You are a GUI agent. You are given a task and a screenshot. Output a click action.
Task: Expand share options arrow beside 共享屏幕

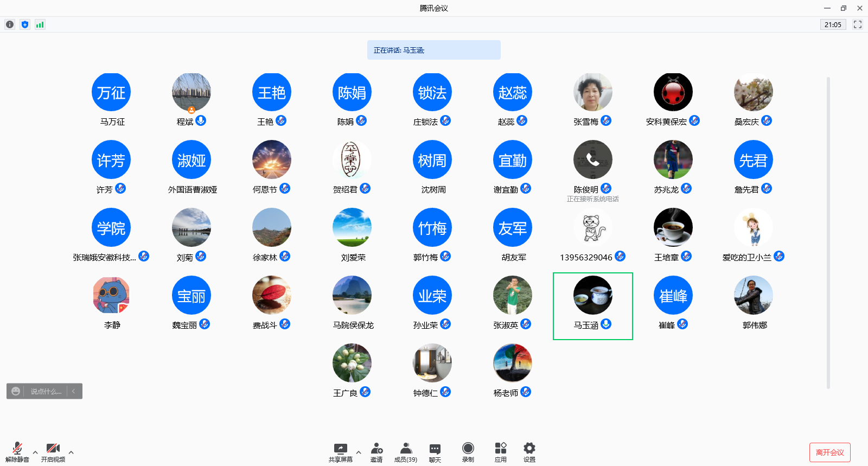pos(359,452)
